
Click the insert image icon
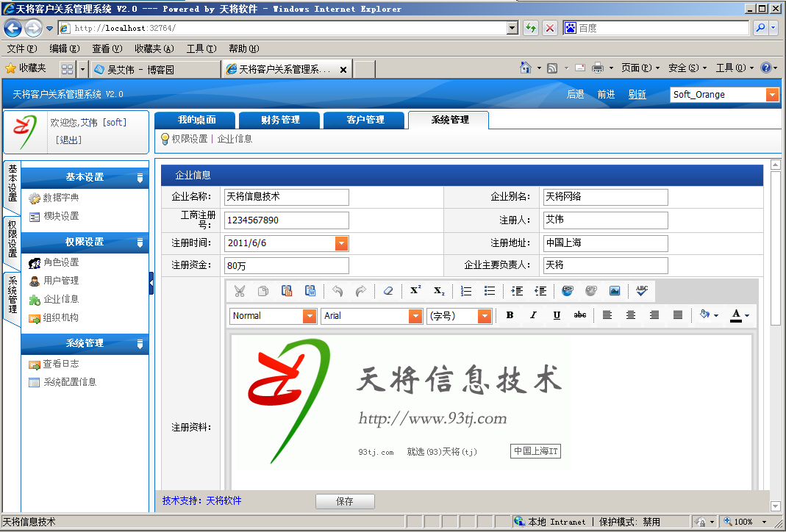pyautogui.click(x=615, y=291)
